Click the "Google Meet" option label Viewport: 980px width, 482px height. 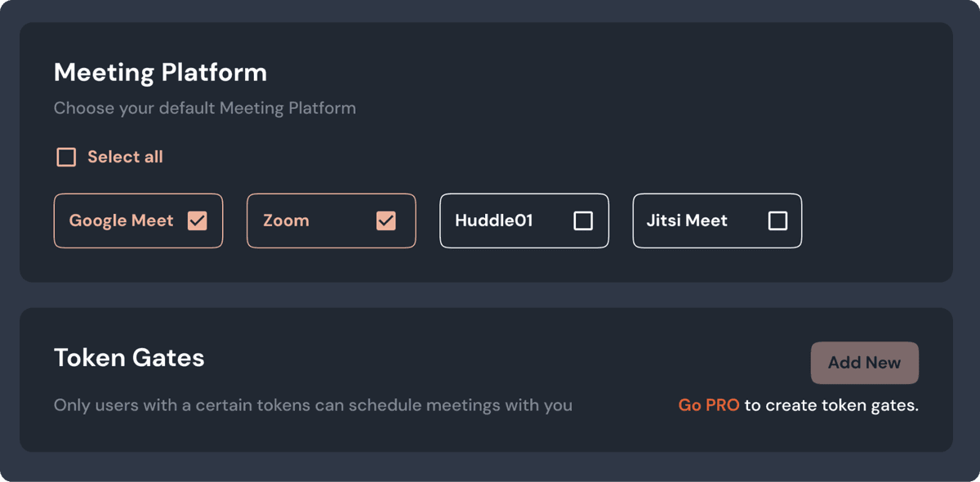[x=121, y=221]
